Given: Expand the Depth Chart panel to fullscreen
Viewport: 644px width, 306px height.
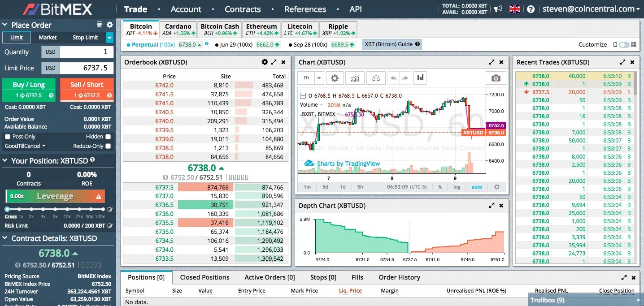Looking at the screenshot, I should [492, 206].
